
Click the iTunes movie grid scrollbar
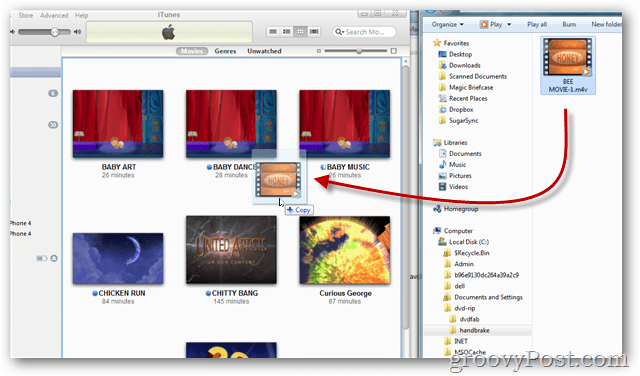point(405,196)
